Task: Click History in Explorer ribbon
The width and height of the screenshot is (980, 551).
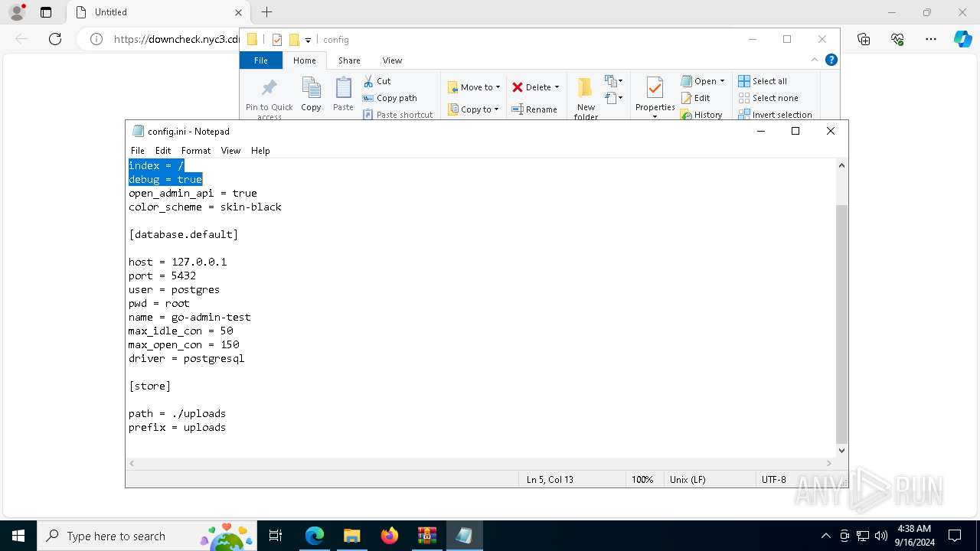Action: 701,115
